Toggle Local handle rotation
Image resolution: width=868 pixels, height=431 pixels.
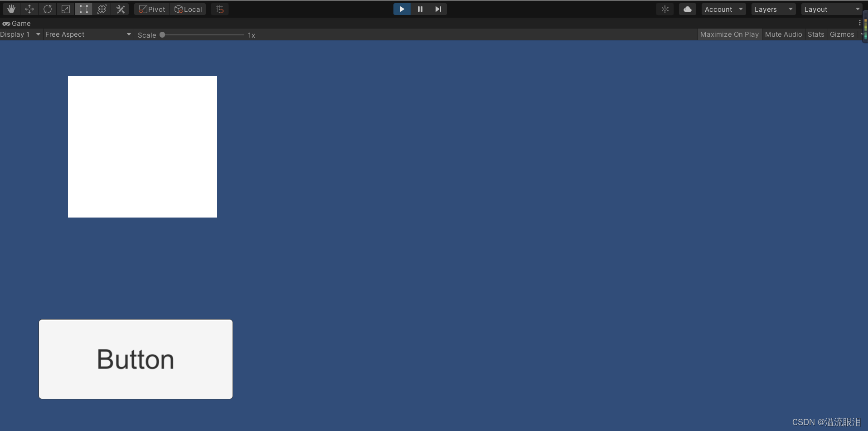(x=188, y=9)
